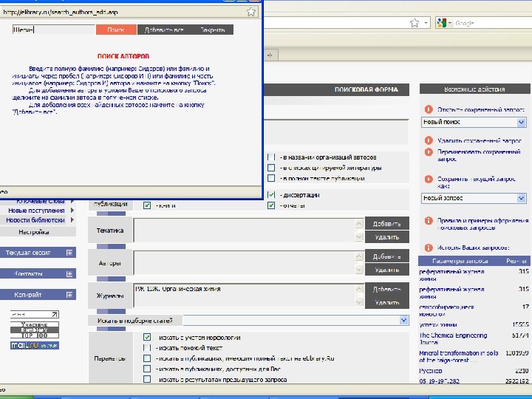Click Добавить next to Журналы

coord(386,289)
